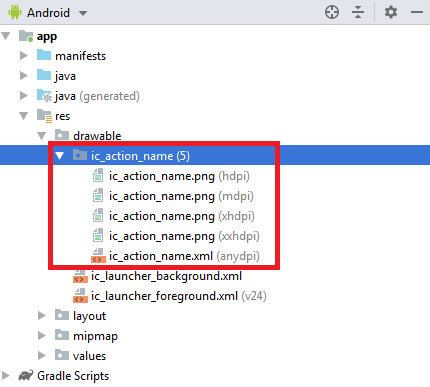Image resolution: width=430 pixels, height=387 pixels.
Task: Click the mdpi PNG image file icon
Action: [x=98, y=195]
